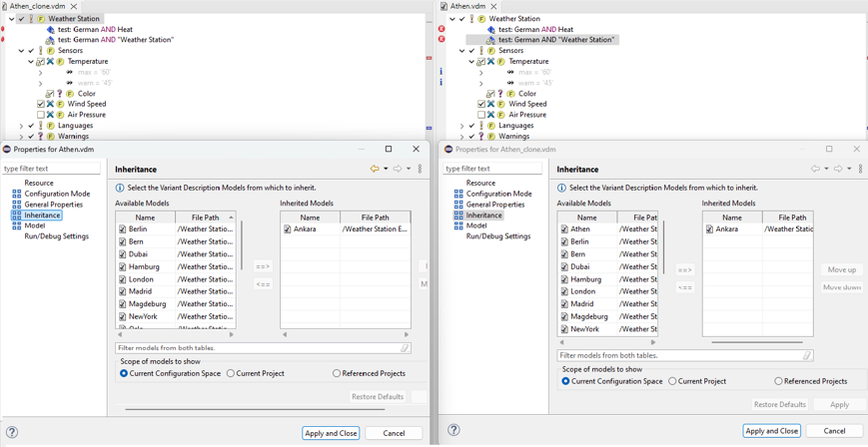Open Configuration Mode page in Athen.vdm dialog
Screen dimensions: 868x447
point(57,194)
